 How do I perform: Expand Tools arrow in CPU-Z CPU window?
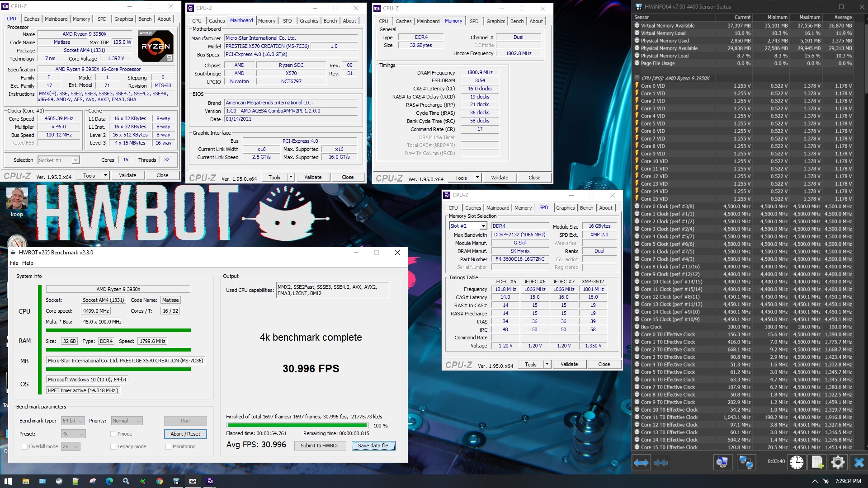click(x=105, y=175)
